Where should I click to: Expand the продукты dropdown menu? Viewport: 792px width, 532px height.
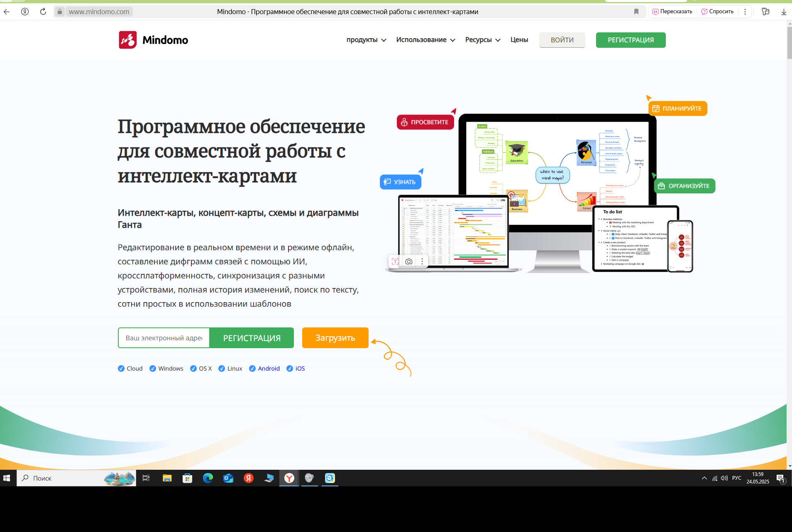point(366,40)
